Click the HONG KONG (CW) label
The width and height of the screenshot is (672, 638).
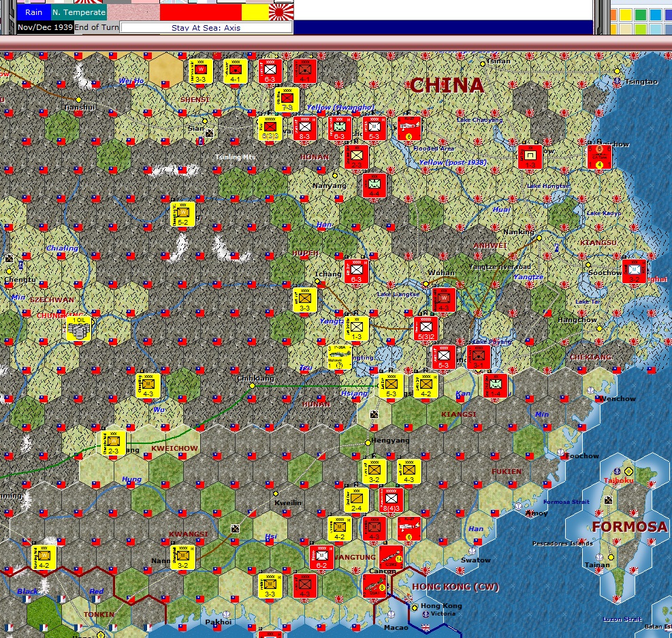(x=455, y=586)
